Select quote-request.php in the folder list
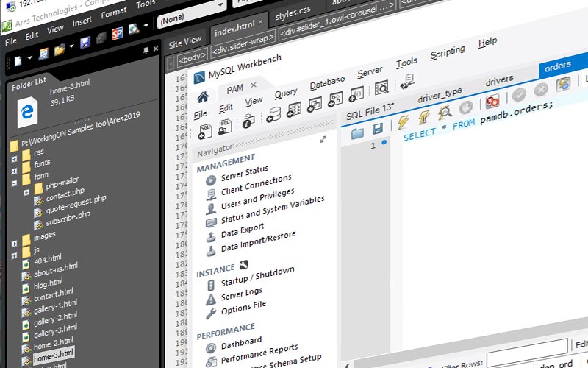Viewport: 588px width, 368px height. (76, 205)
